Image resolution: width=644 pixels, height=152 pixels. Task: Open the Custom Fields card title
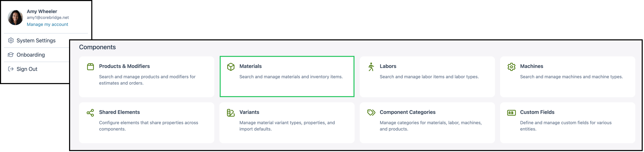coord(537,112)
